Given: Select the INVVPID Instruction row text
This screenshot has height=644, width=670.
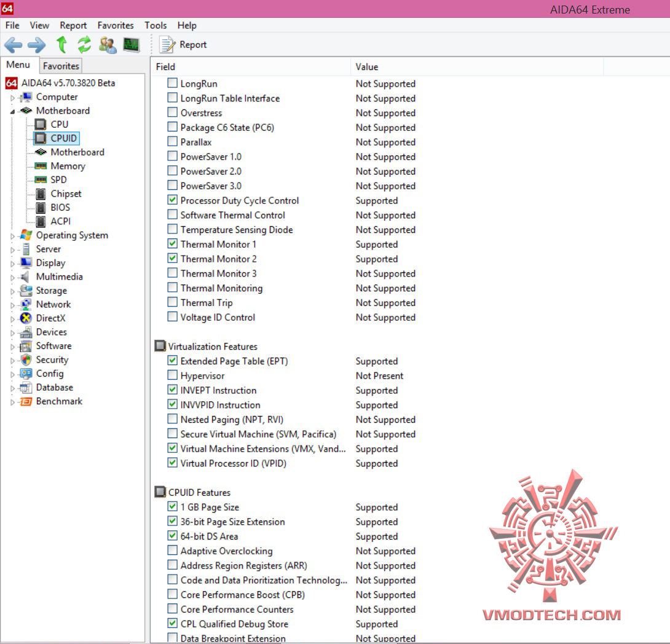Looking at the screenshot, I should point(220,405).
